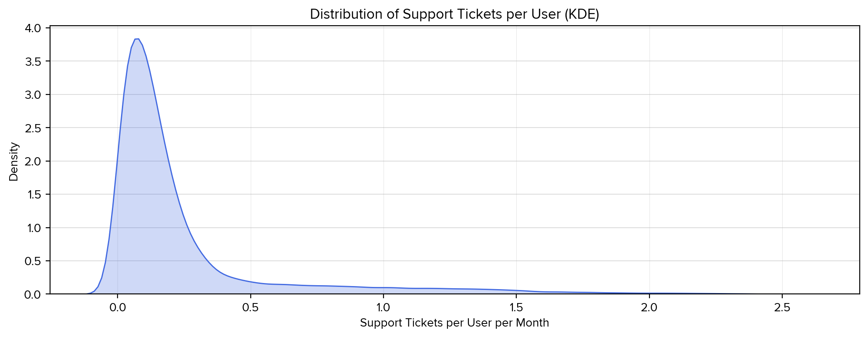868x337 pixels.
Task: Select the x-axis tick label 2.0
Action: coord(649,307)
